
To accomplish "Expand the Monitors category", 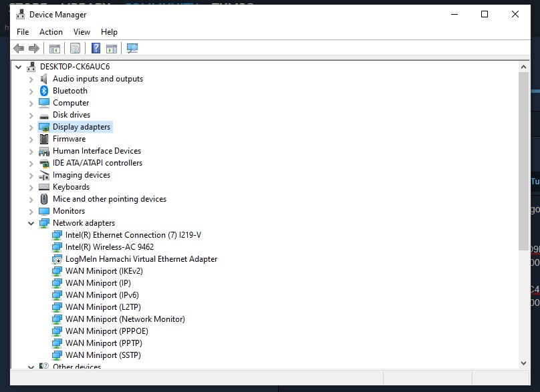I will pyautogui.click(x=31, y=212).
